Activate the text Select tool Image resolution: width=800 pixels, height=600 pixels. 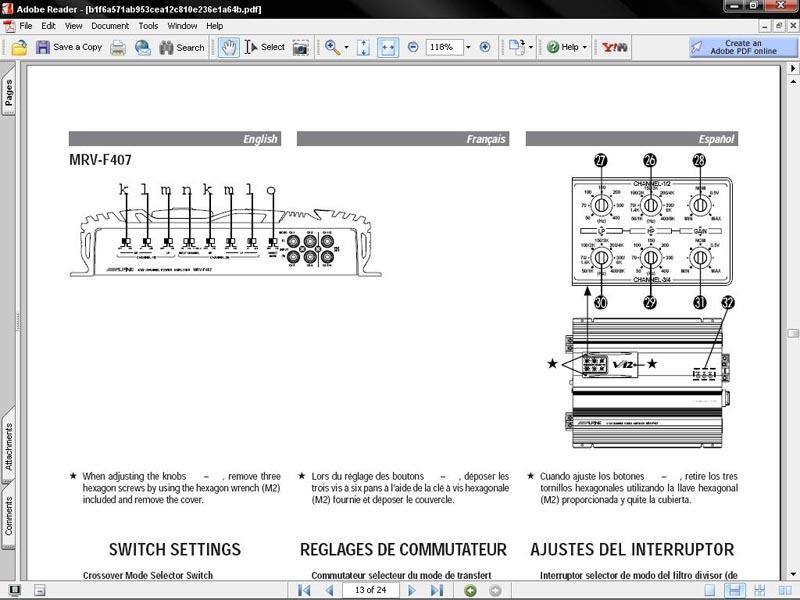pyautogui.click(x=264, y=47)
